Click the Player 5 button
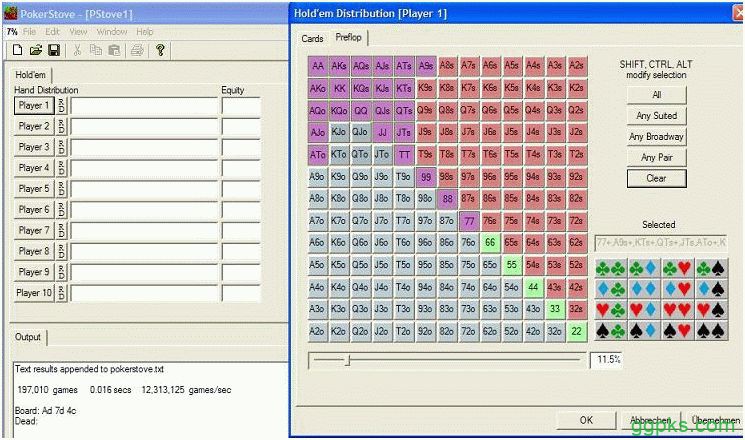The width and height of the screenshot is (745, 440). click(34, 189)
